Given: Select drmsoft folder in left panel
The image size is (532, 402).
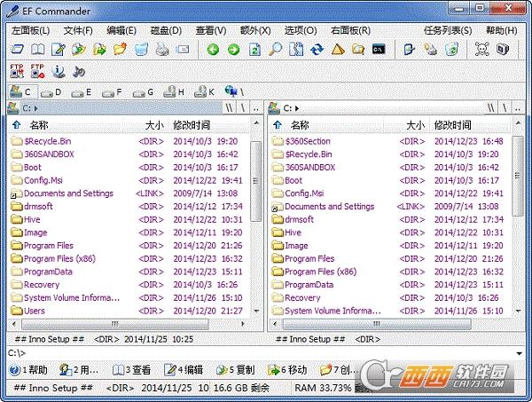Looking at the screenshot, I should (x=32, y=207).
